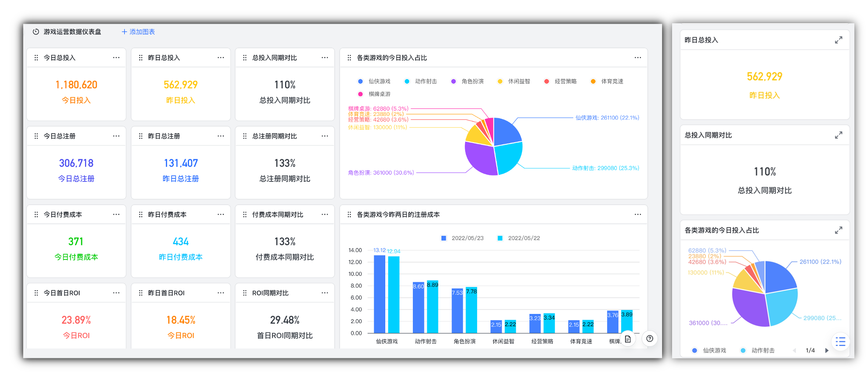Click the 562,929 value in the mobile panel
This screenshot has width=868, height=382.
click(x=765, y=76)
